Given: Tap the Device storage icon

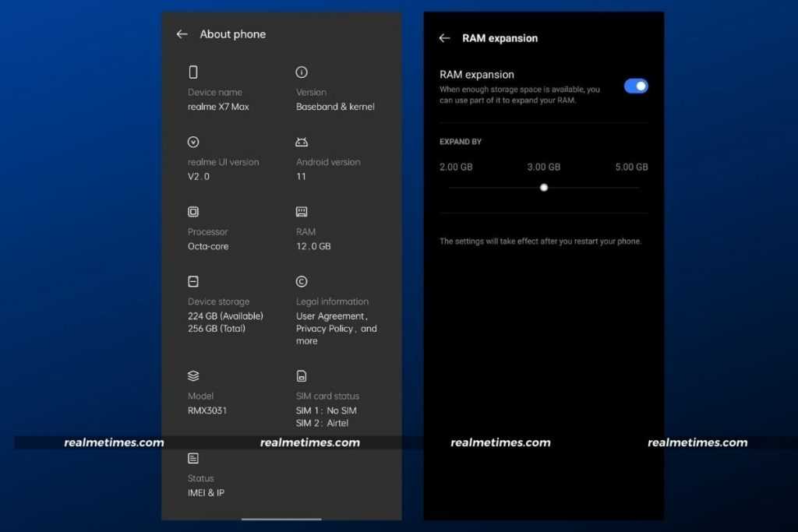Looking at the screenshot, I should [x=193, y=281].
